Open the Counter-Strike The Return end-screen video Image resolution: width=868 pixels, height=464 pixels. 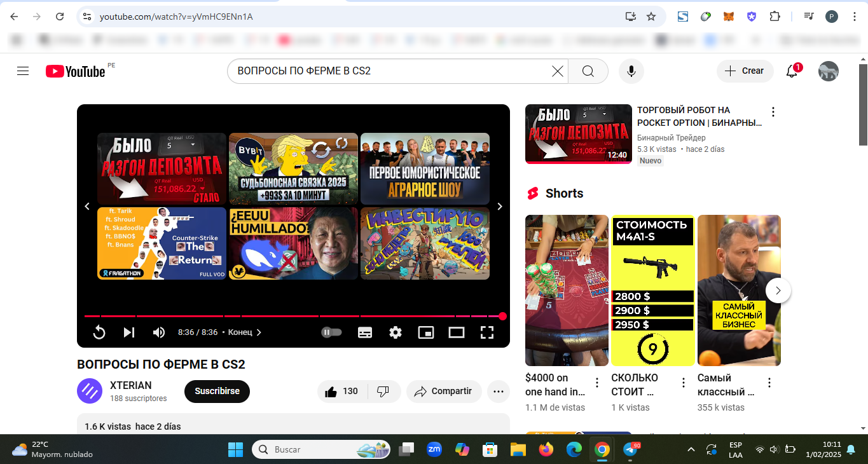click(162, 243)
